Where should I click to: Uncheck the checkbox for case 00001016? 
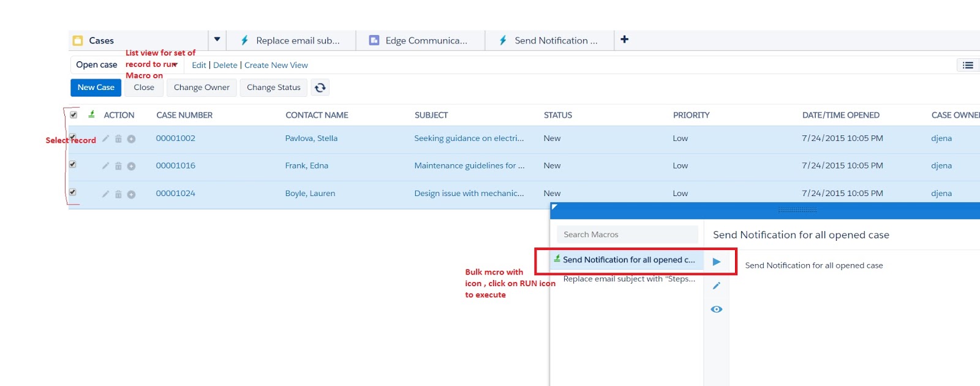[x=72, y=164]
